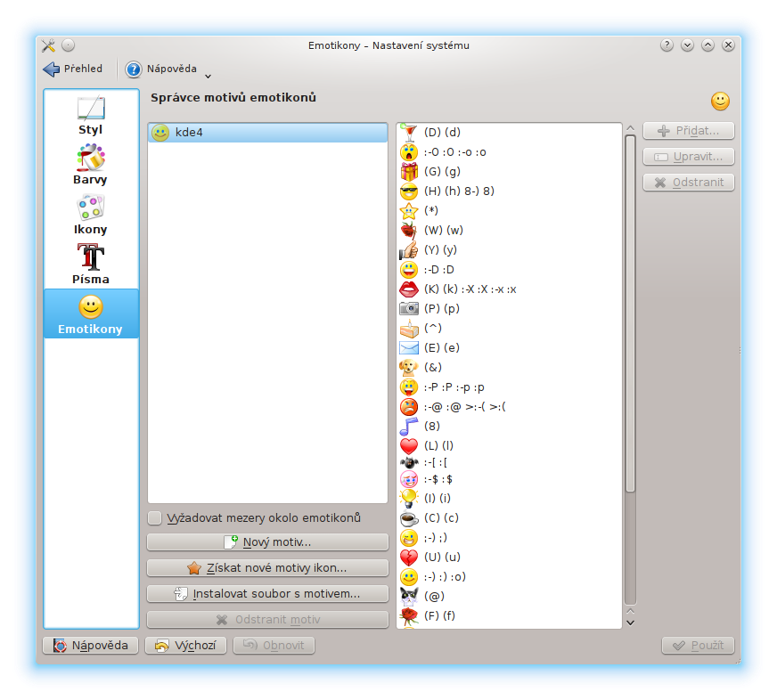The height and width of the screenshot is (700, 777).
Task: Select the kde4 emoticon theme
Action: (267, 133)
